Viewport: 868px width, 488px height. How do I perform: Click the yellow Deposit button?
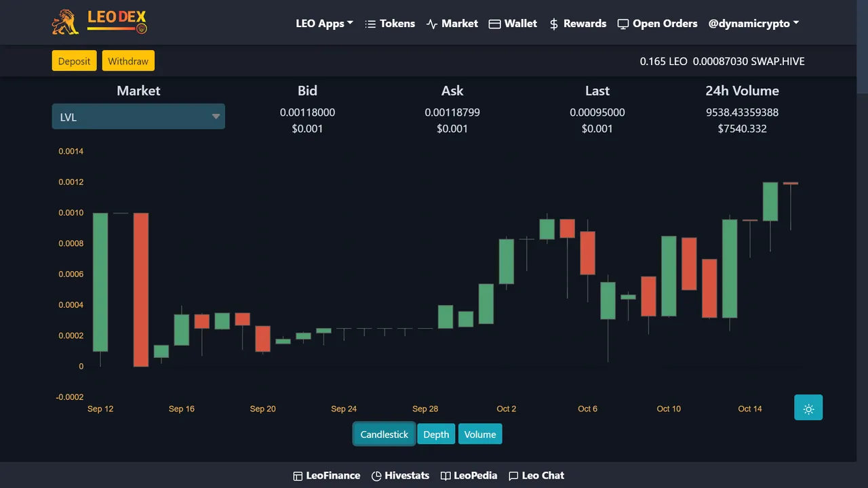[x=74, y=61]
